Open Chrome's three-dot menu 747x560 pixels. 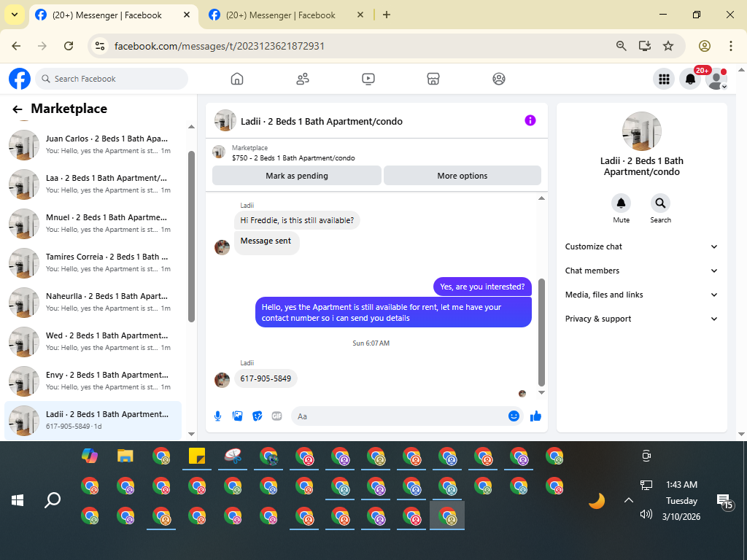731,46
